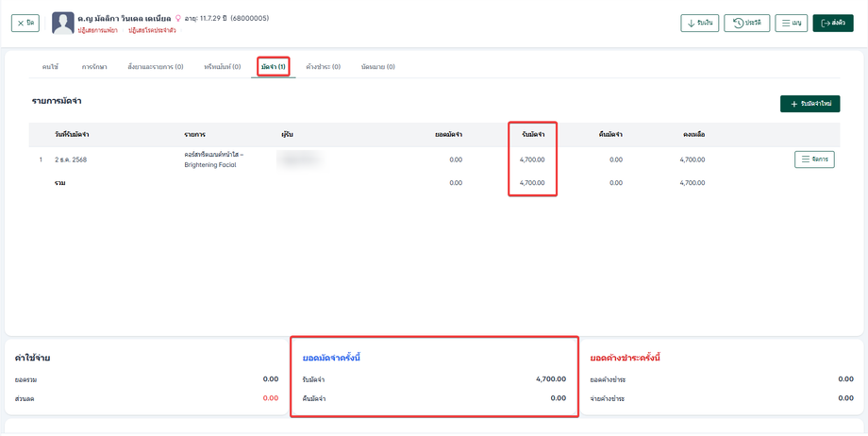Click the pink female gender icon
Image resolution: width=868 pixels, height=436 pixels.
[x=178, y=18]
